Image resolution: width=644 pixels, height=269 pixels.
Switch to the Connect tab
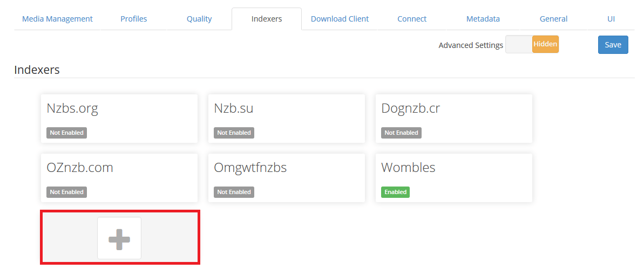412,19
